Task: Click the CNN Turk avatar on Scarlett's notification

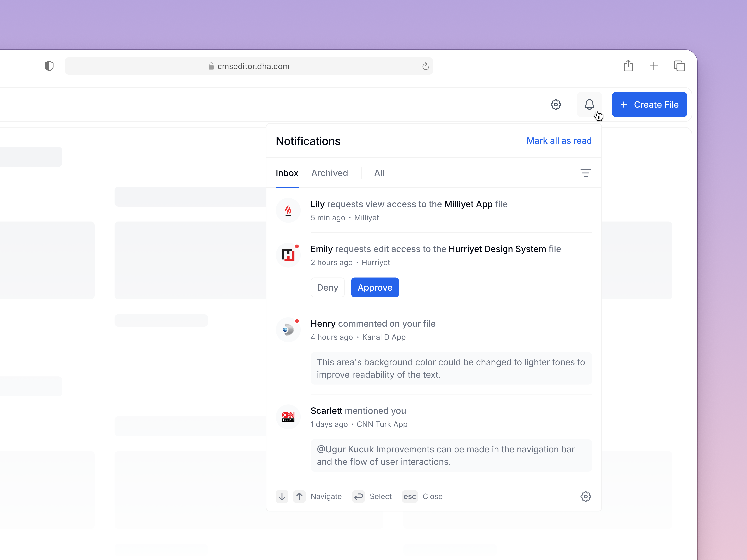Action: [288, 417]
